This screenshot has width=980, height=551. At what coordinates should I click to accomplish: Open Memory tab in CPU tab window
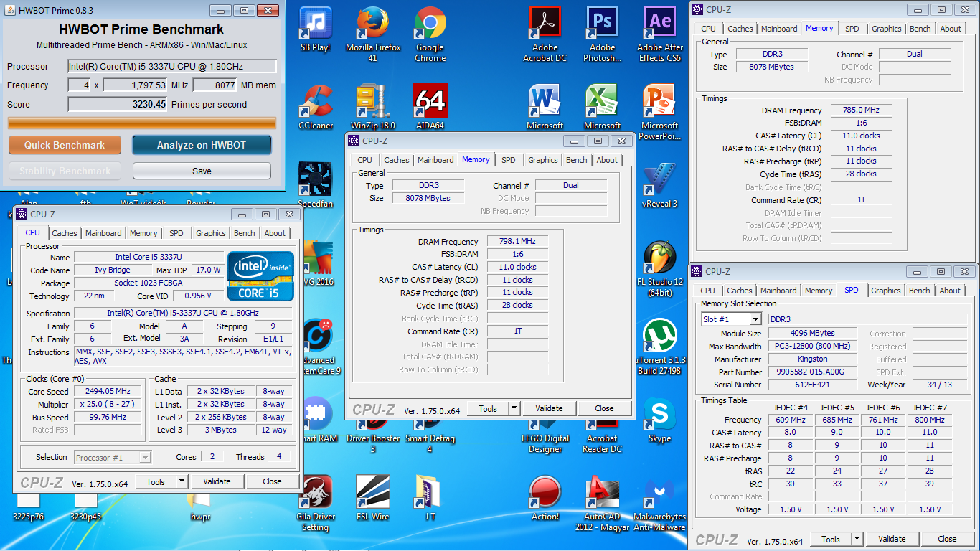(143, 233)
